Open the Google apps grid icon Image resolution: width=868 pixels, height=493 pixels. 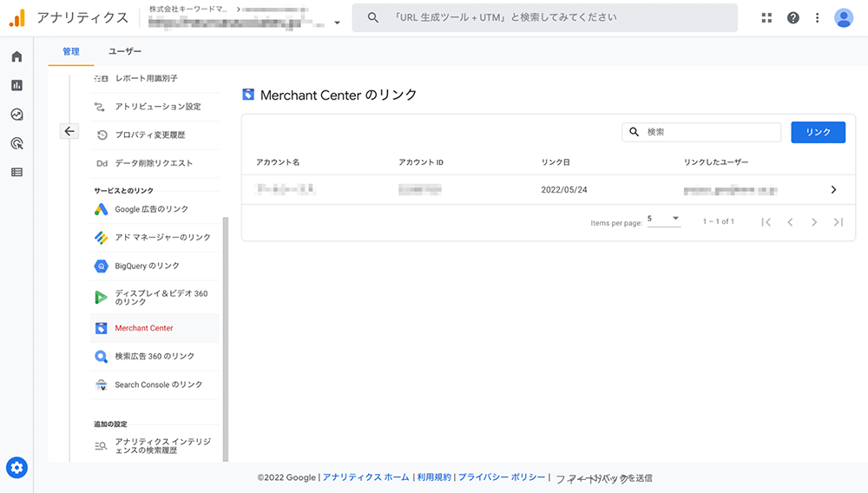coord(766,17)
